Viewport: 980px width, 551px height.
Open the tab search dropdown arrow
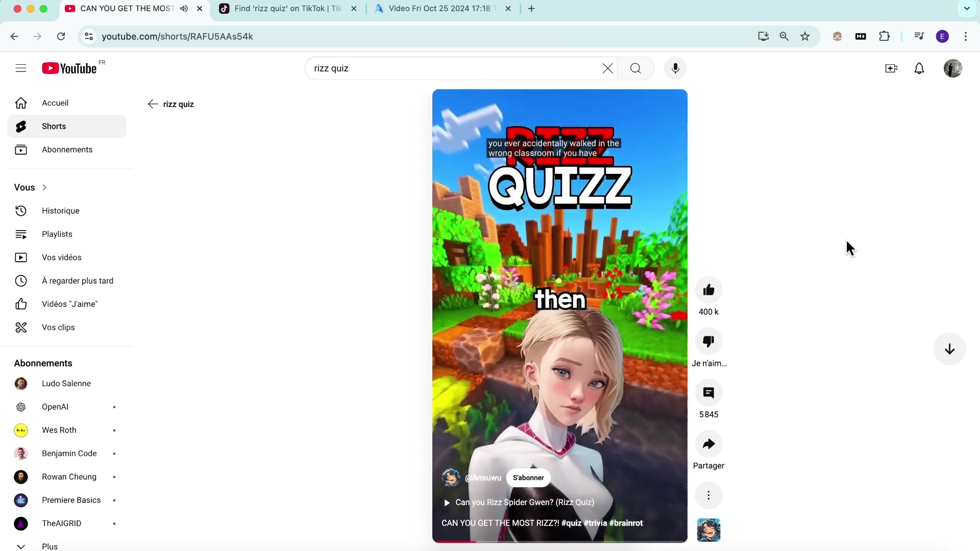coord(967,9)
